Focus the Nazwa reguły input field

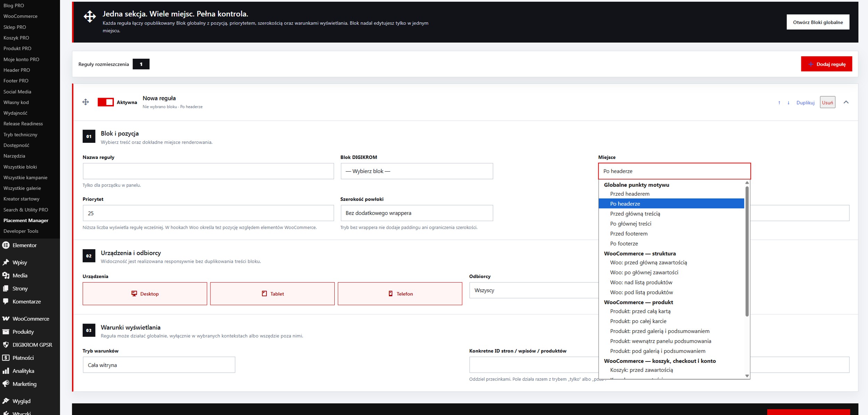click(208, 171)
